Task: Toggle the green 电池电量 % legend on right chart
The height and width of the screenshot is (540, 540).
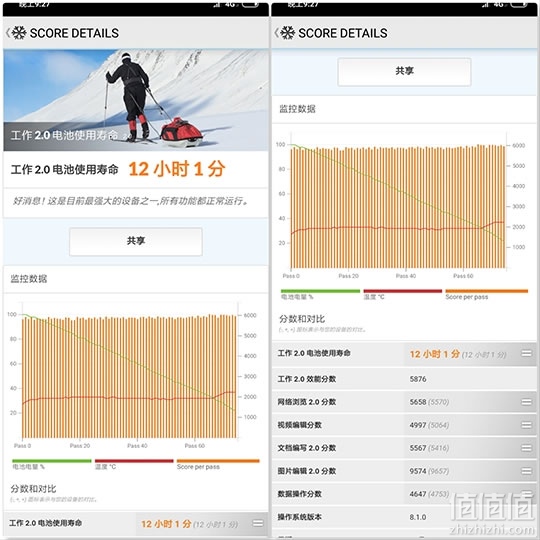Action: (320, 294)
